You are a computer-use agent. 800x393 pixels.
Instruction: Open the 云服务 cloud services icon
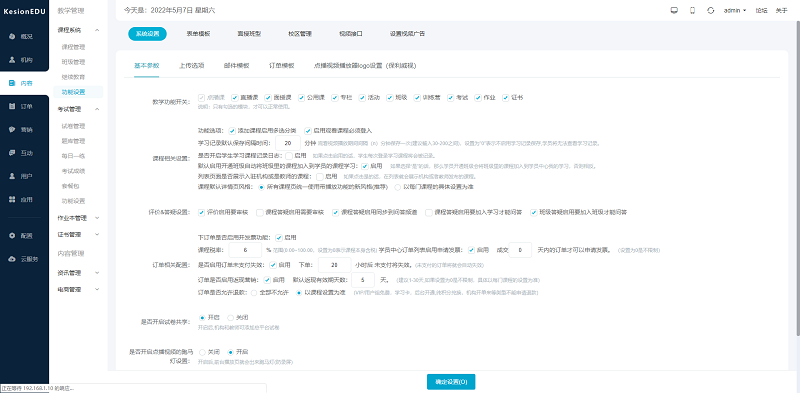click(12, 259)
